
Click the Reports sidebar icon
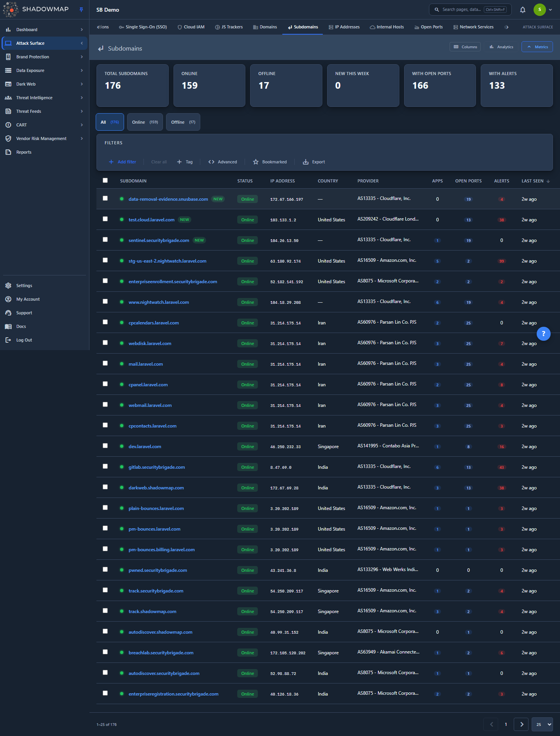pyautogui.click(x=8, y=152)
